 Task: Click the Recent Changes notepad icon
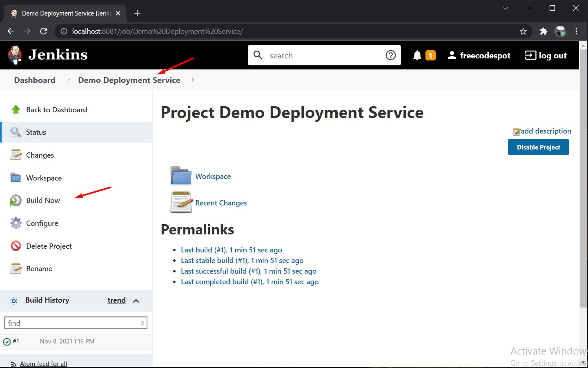(x=181, y=202)
